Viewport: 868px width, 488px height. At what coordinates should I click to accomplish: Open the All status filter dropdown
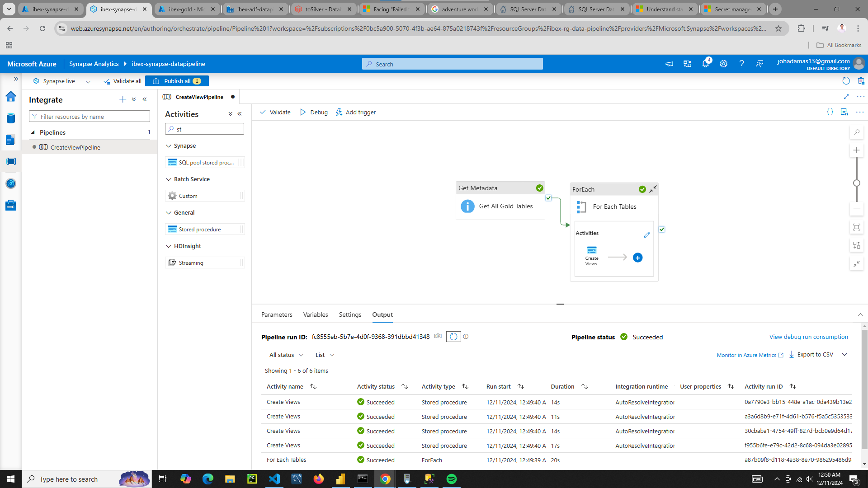coord(286,355)
